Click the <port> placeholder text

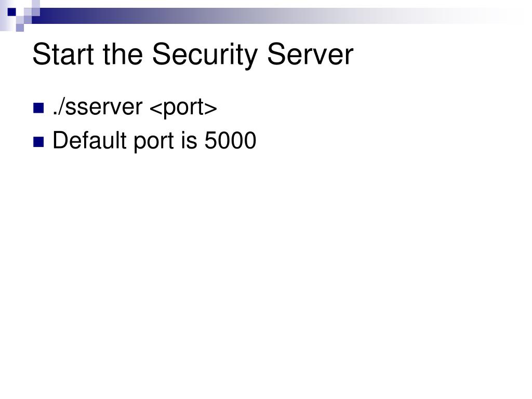183,109
